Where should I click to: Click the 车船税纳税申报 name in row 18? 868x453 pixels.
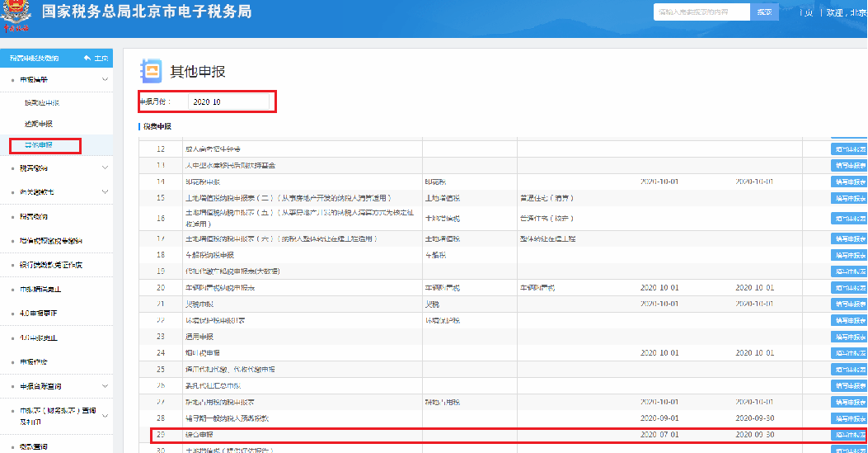(209, 255)
